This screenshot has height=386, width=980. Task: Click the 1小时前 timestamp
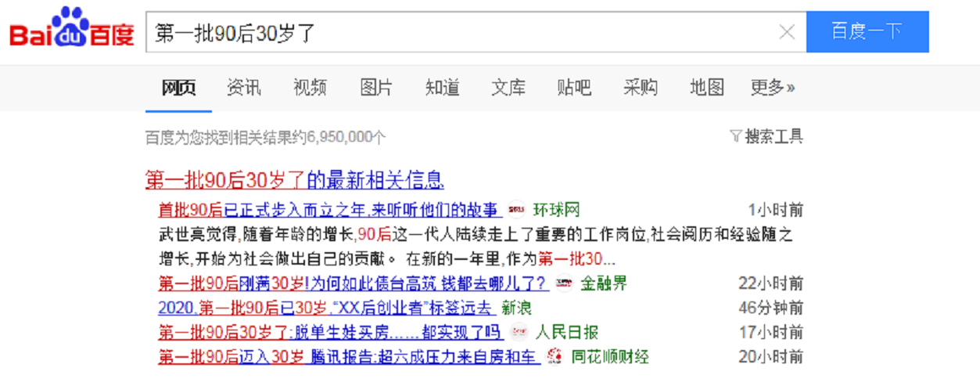776,210
